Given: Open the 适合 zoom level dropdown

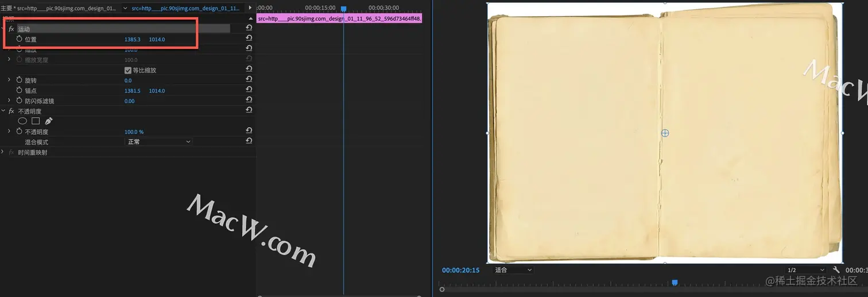Looking at the screenshot, I should click(513, 270).
